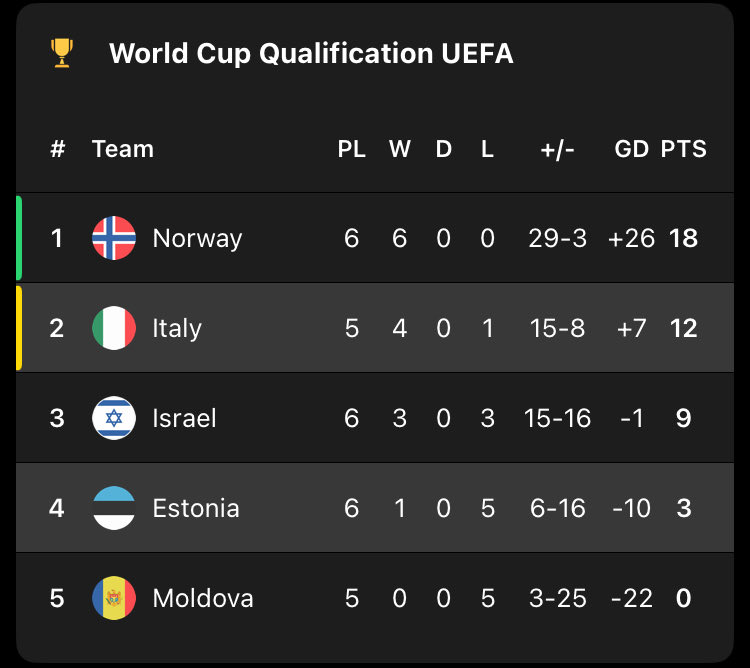Click Norway's 18 points value
Viewport: 750px width, 668px height.
coord(683,238)
